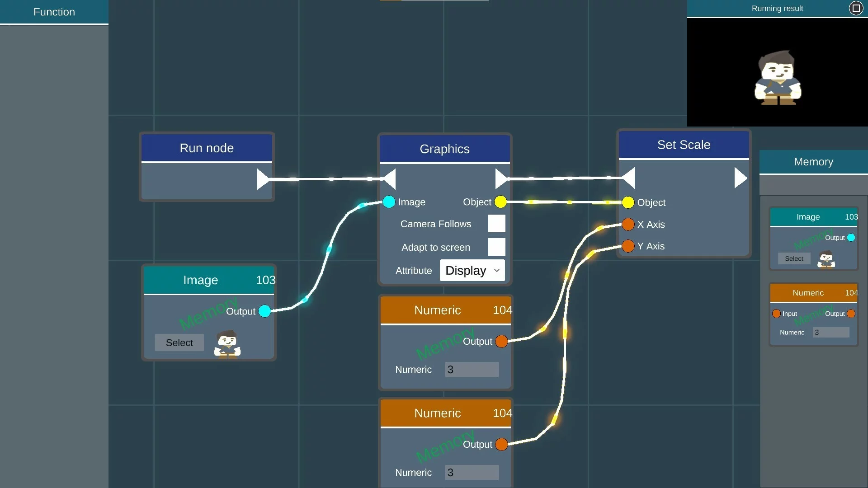Click orange Output port in Memory panel Numeric card

(851, 314)
